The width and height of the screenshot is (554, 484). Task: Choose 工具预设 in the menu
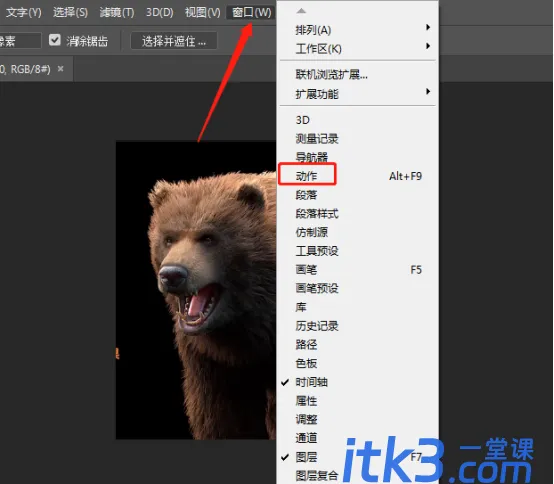click(358, 251)
